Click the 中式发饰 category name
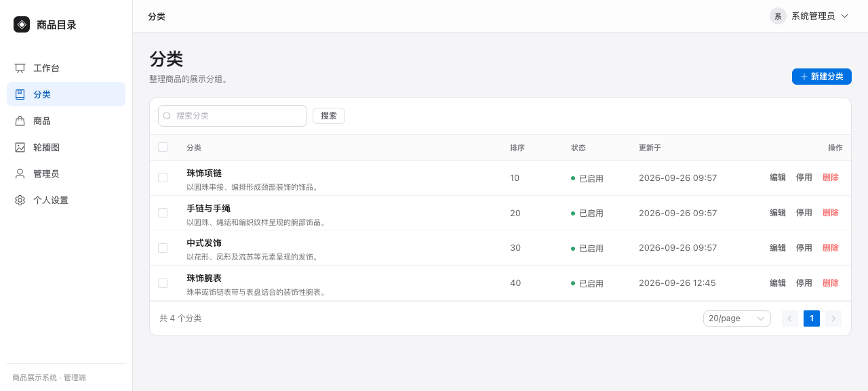This screenshot has width=868, height=391. click(x=204, y=243)
